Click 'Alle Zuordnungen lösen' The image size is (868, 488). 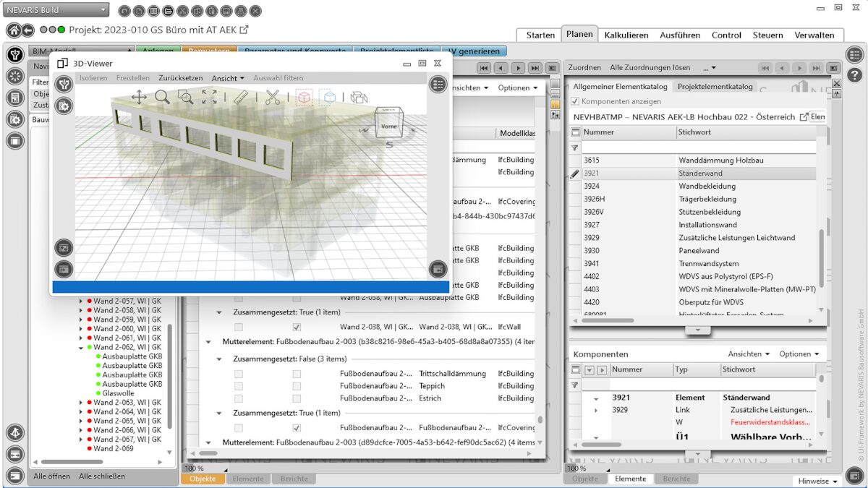pos(650,67)
